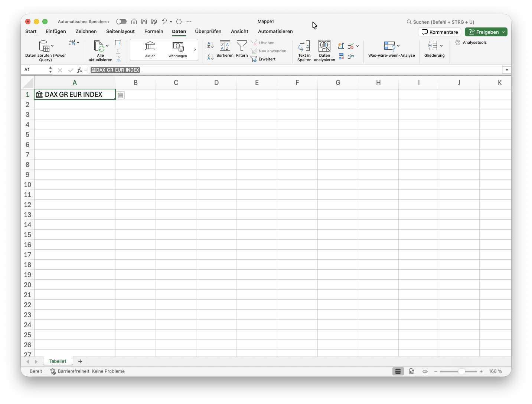Click the redo circular arrow icon
Screen dimensions: 532x404
click(179, 22)
